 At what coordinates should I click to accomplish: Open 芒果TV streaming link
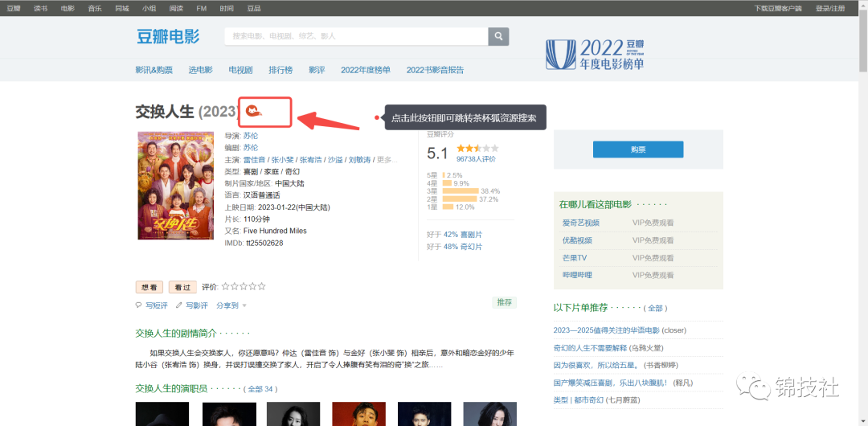574,257
